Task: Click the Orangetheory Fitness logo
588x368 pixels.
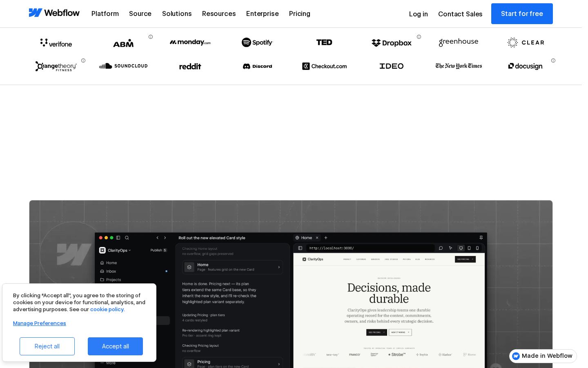Action: click(56, 66)
